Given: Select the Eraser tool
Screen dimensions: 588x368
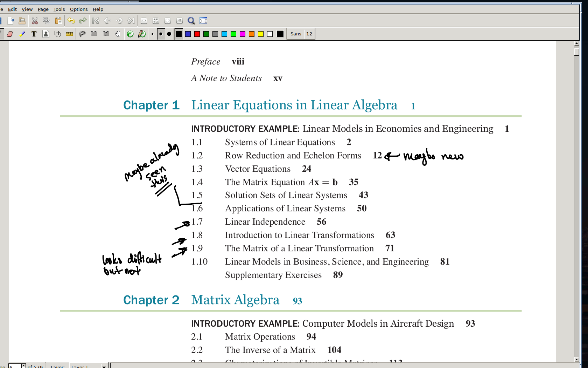Looking at the screenshot, I should (10, 34).
